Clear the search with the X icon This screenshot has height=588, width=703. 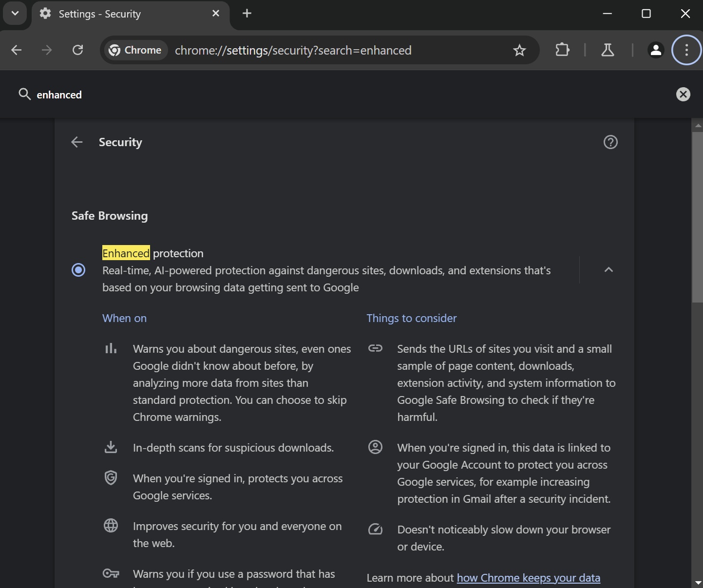click(x=683, y=94)
